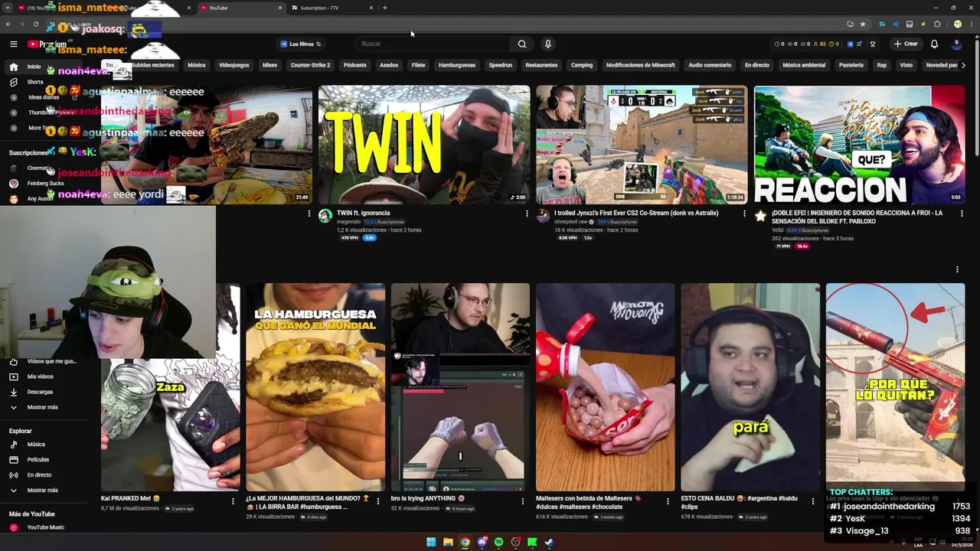The image size is (980, 551).
Task: Select the Counter-Strike 2 filter chip
Action: pyautogui.click(x=310, y=65)
